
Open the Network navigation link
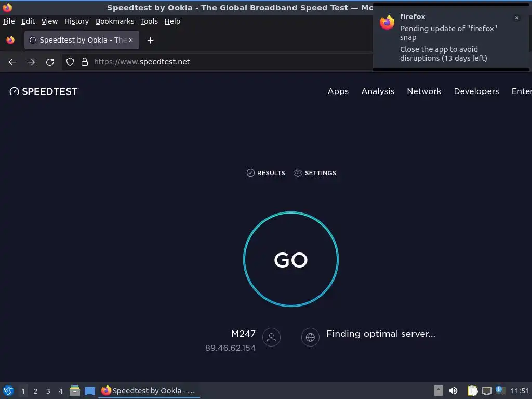pyautogui.click(x=424, y=91)
